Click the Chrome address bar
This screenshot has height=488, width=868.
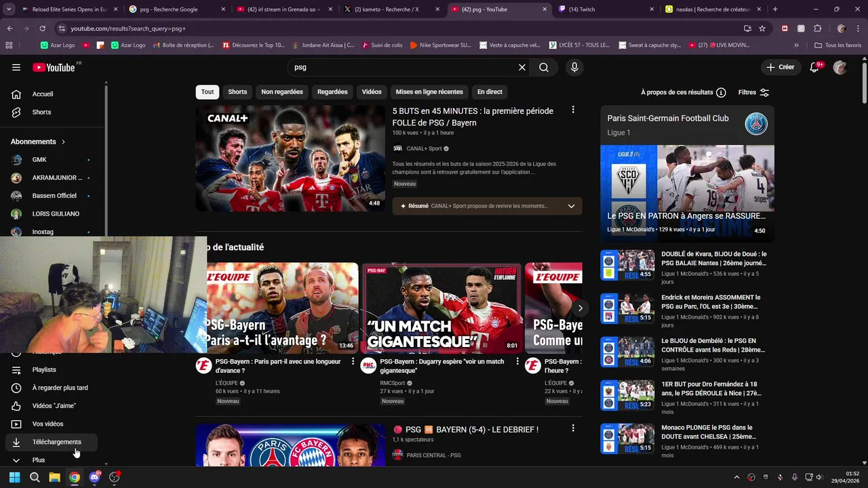coord(400,28)
